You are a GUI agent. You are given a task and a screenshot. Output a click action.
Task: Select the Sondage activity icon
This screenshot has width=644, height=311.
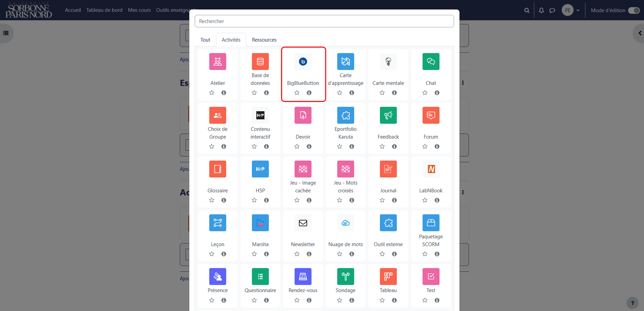(346, 276)
